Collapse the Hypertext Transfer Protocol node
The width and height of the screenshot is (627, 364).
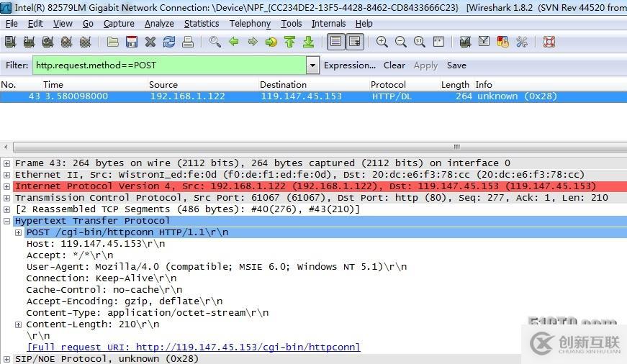pyautogui.click(x=6, y=221)
